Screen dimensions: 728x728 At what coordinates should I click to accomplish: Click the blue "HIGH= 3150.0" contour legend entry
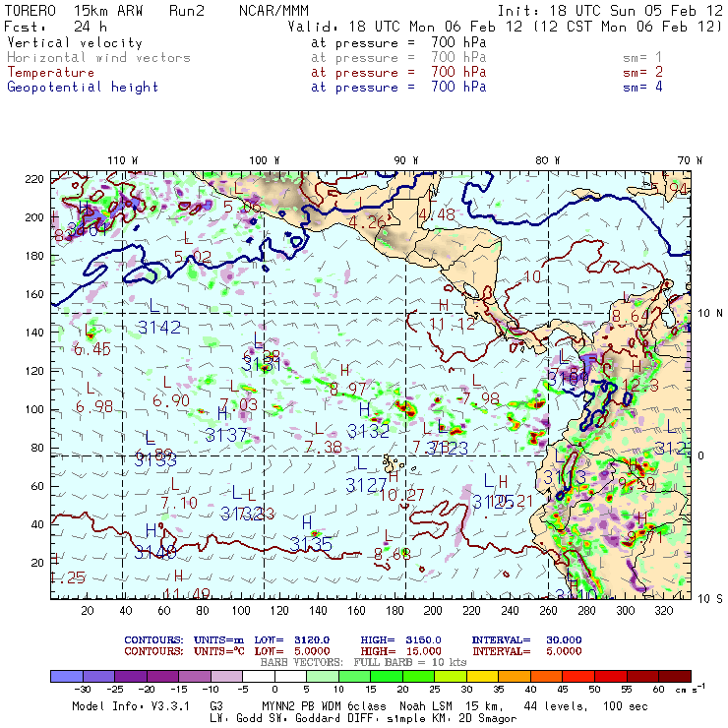coord(401,640)
